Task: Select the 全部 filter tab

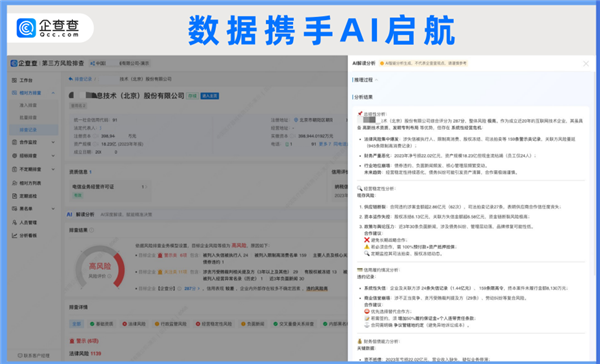Action: point(77,324)
